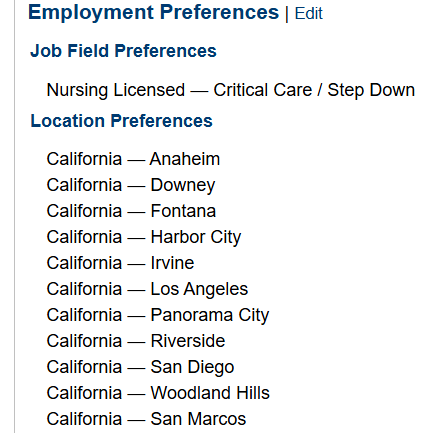
Task: Click the dash between Nursing Licensed and Critical Care
Action: click(x=199, y=91)
